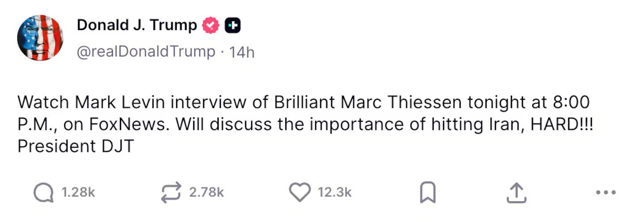Bookmark this post

pos(427,193)
